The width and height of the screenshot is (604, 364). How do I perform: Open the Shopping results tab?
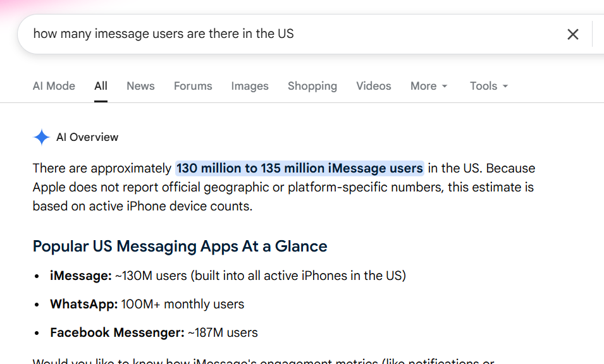312,86
